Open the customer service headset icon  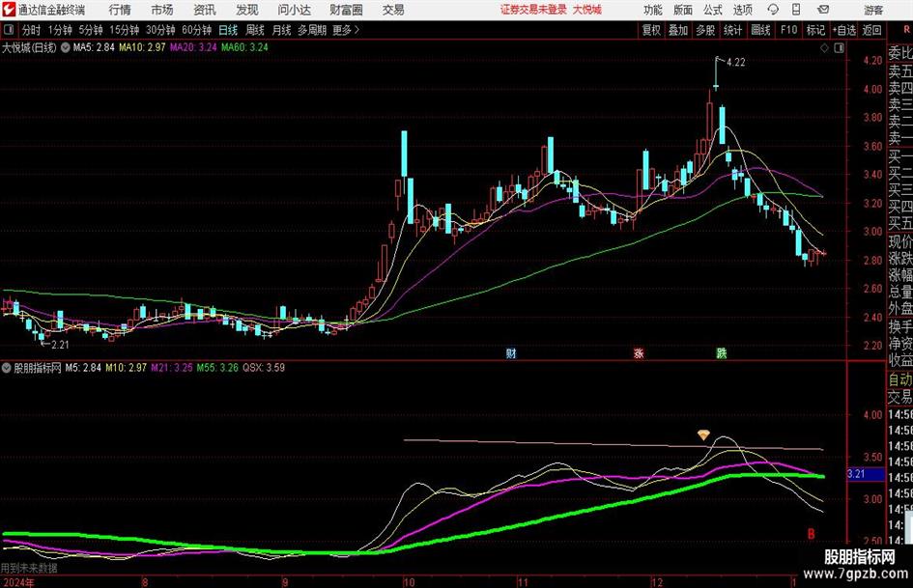[x=773, y=10]
